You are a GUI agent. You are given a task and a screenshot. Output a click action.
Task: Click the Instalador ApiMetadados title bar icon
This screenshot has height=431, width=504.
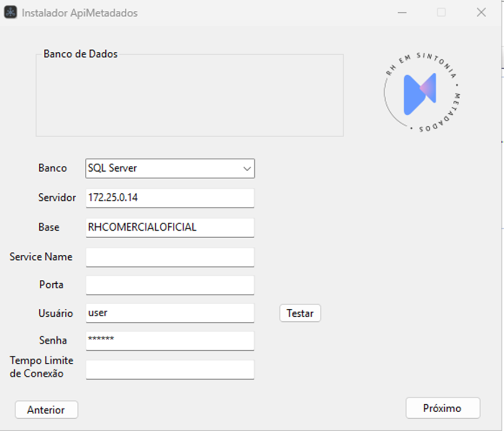coord(10,13)
